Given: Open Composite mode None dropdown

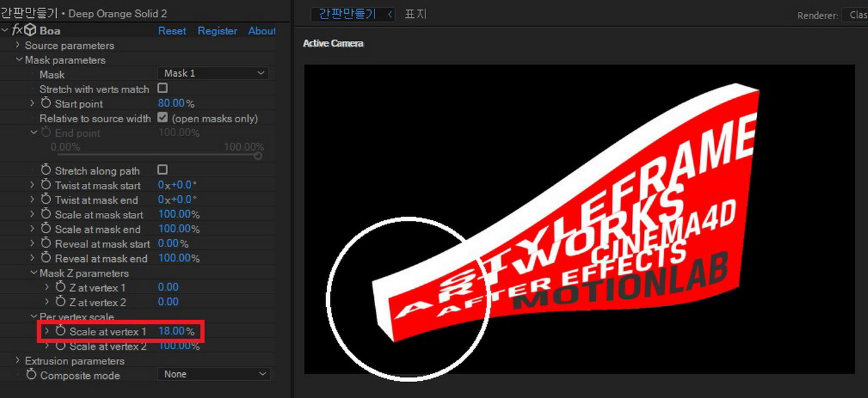Looking at the screenshot, I should tap(213, 374).
